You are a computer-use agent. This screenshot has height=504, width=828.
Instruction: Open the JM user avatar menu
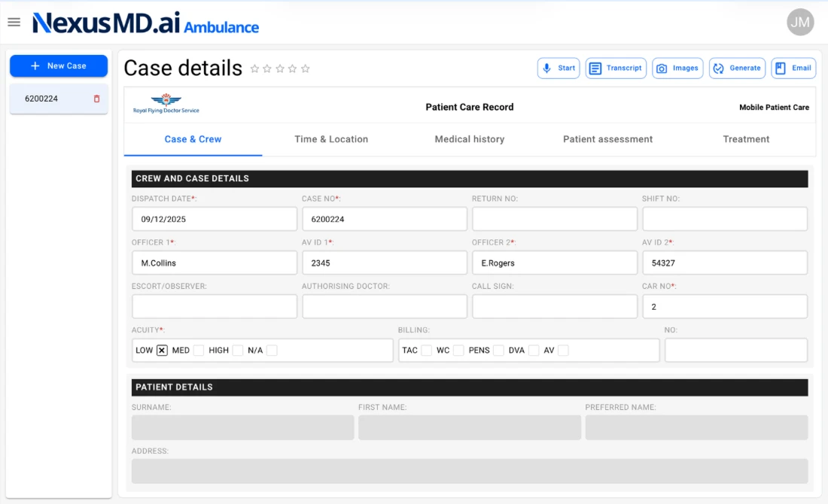(x=800, y=22)
